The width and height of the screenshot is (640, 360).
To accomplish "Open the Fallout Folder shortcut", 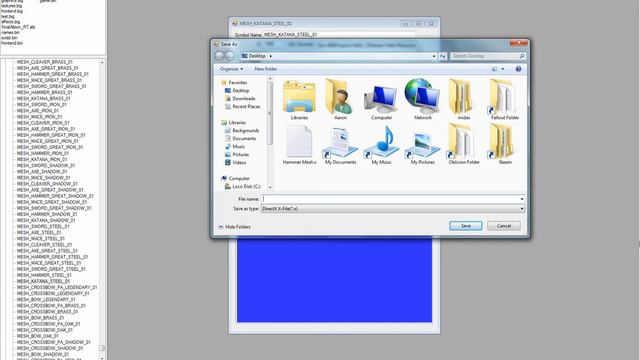I will [x=505, y=100].
